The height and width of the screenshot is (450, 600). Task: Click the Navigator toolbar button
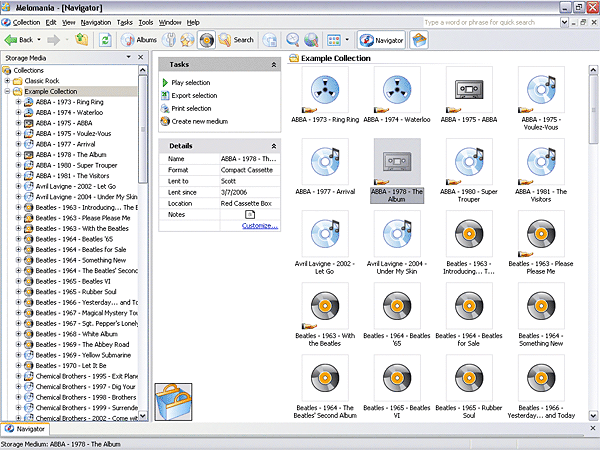[382, 40]
